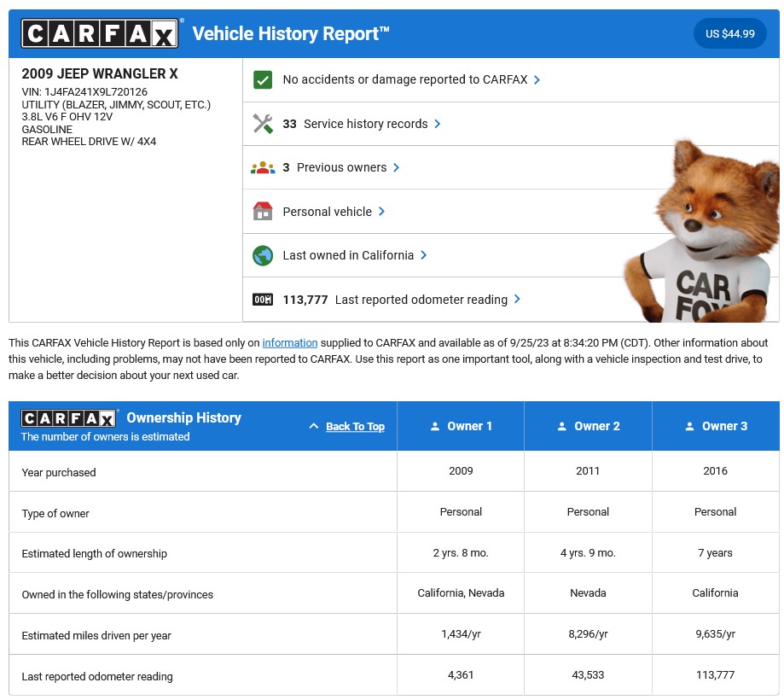Click the CARFAX logo in the header

(x=100, y=33)
